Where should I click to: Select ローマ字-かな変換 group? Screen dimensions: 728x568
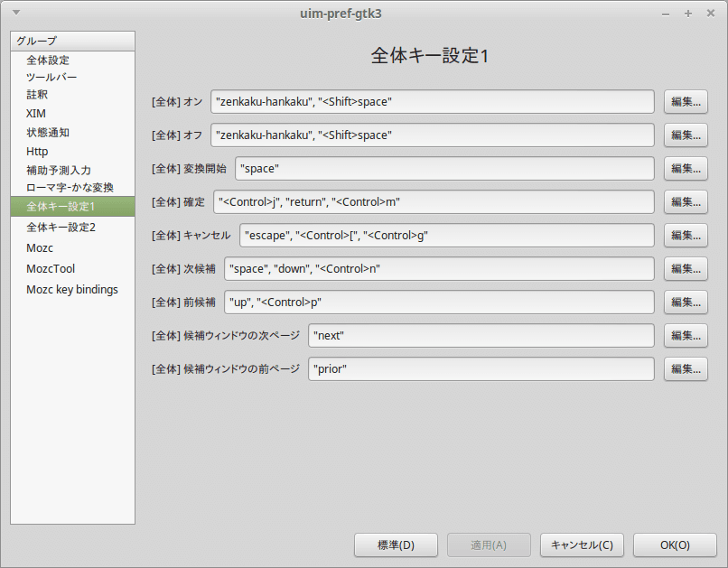coord(72,188)
